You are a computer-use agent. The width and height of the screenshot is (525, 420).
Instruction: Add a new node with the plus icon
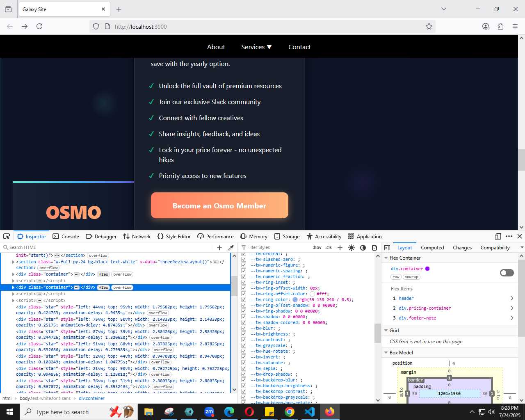219,247
